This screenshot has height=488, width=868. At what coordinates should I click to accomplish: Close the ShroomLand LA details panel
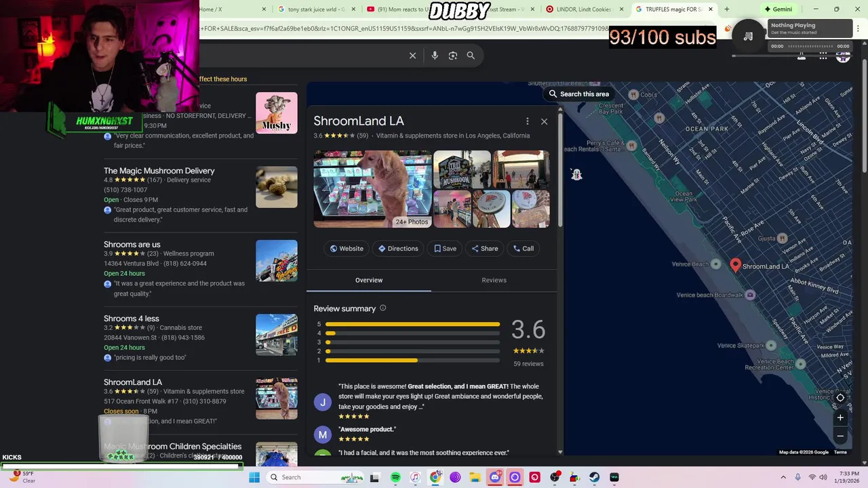coord(544,121)
